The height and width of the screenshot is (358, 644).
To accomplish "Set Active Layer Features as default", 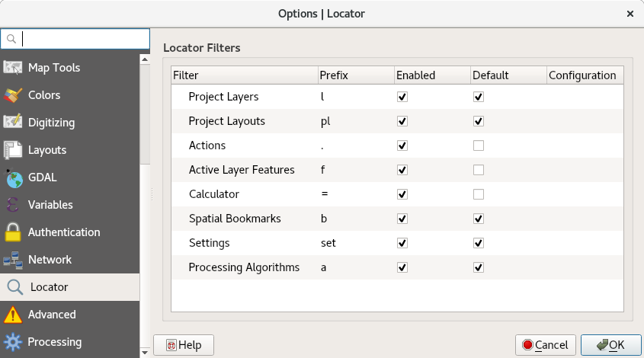I will coord(479,170).
